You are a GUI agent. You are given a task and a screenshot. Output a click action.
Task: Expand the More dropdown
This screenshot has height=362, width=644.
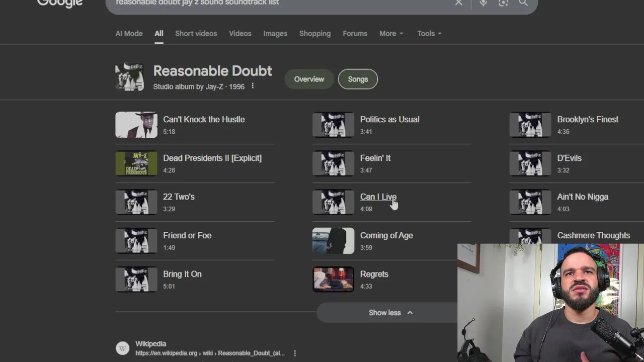(391, 33)
